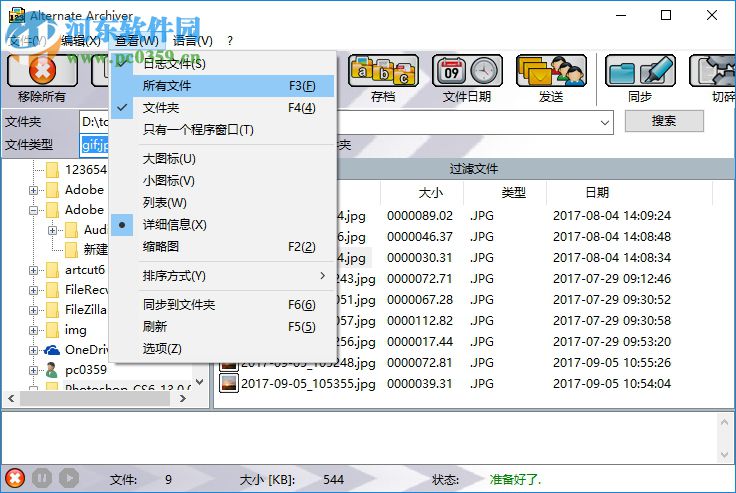Click the OneDrive cloud icon in tree
The width and height of the screenshot is (736, 493).
click(x=52, y=350)
